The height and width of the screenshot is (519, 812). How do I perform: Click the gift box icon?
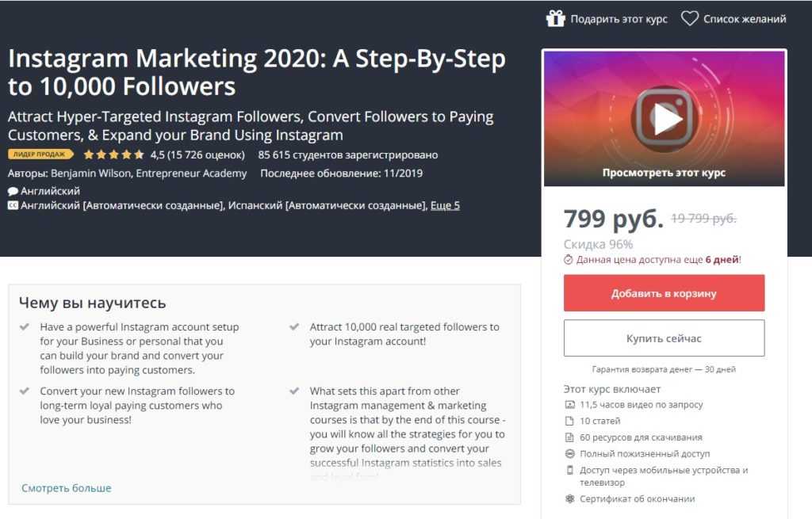(555, 18)
